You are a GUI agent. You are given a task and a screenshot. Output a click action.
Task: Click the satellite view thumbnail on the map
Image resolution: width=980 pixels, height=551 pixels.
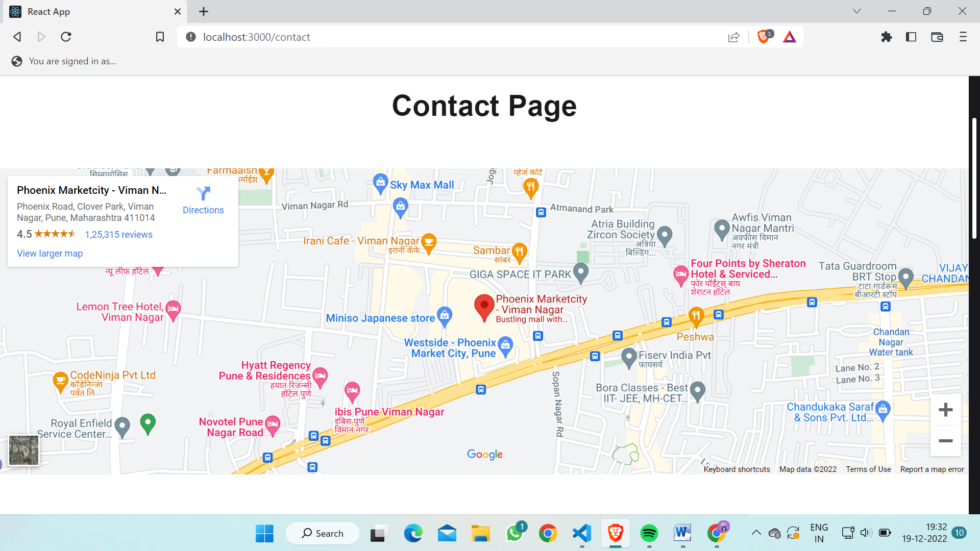click(x=23, y=450)
